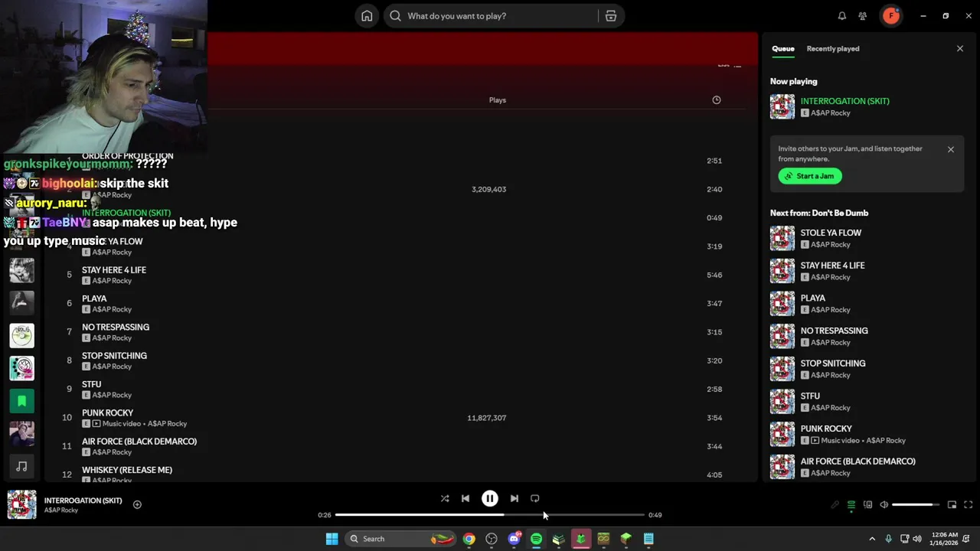Image resolution: width=980 pixels, height=551 pixels.
Task: Select PLAYA track row in album list
Action: [x=394, y=304]
